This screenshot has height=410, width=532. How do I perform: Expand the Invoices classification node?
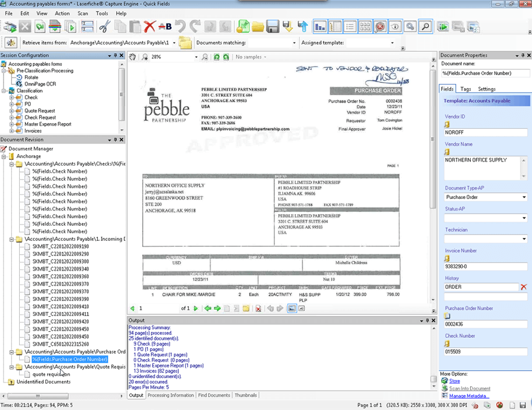pyautogui.click(x=12, y=131)
